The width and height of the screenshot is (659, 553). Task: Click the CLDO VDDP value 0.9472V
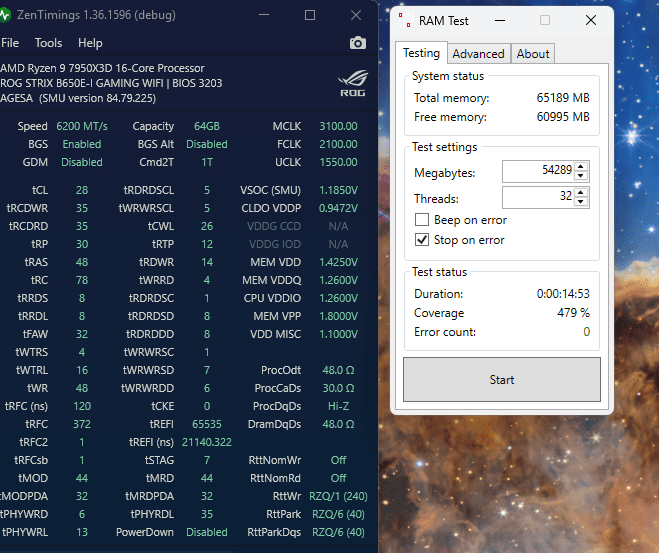coord(338,208)
